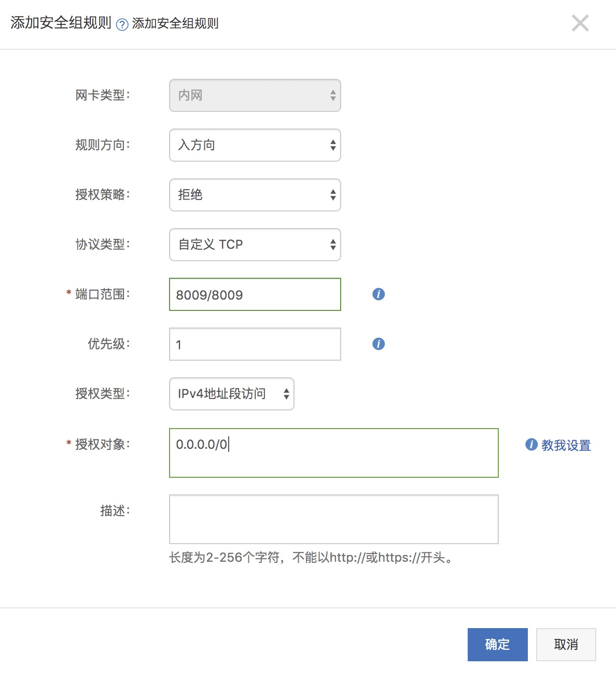Image resolution: width=616 pixels, height=682 pixels.
Task: Click the info icon beside the 优先级 field
Action: [378, 344]
